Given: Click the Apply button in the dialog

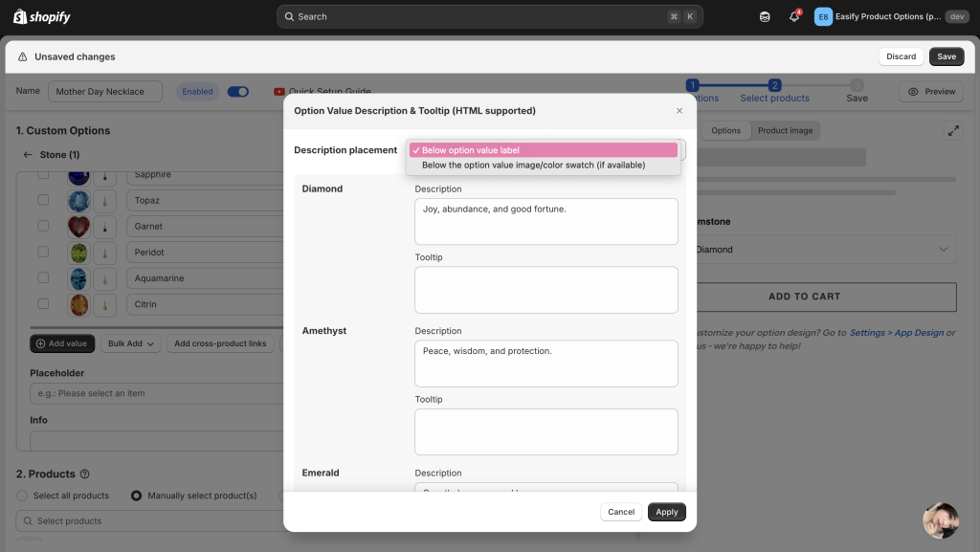Looking at the screenshot, I should [666, 512].
